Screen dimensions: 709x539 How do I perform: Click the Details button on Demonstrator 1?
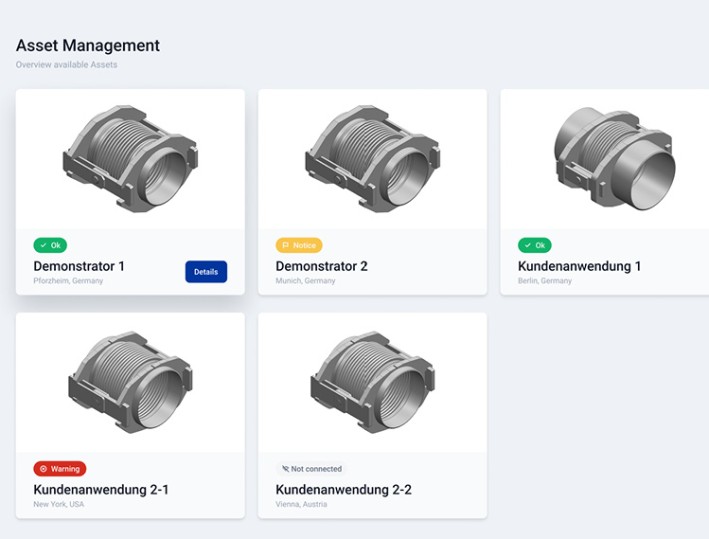[x=206, y=272]
